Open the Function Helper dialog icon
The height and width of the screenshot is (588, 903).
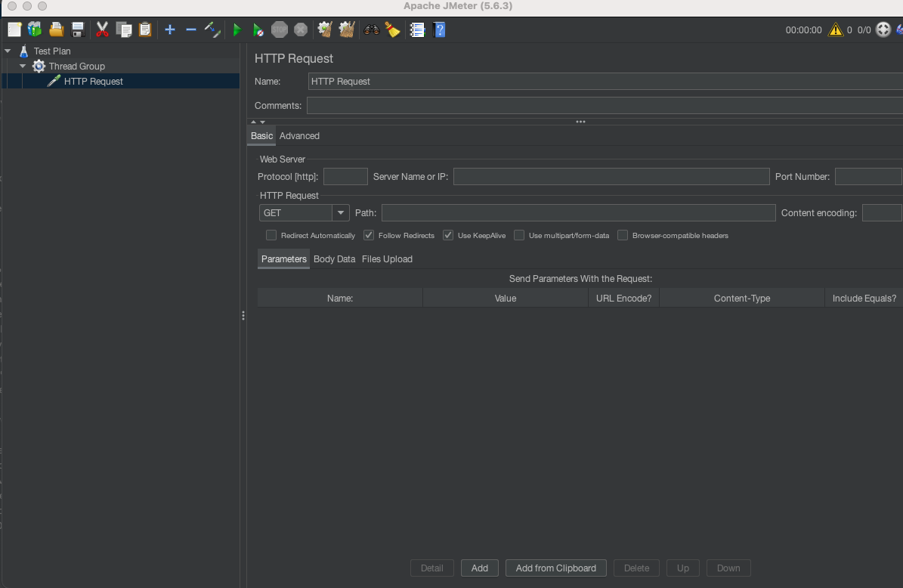(418, 29)
